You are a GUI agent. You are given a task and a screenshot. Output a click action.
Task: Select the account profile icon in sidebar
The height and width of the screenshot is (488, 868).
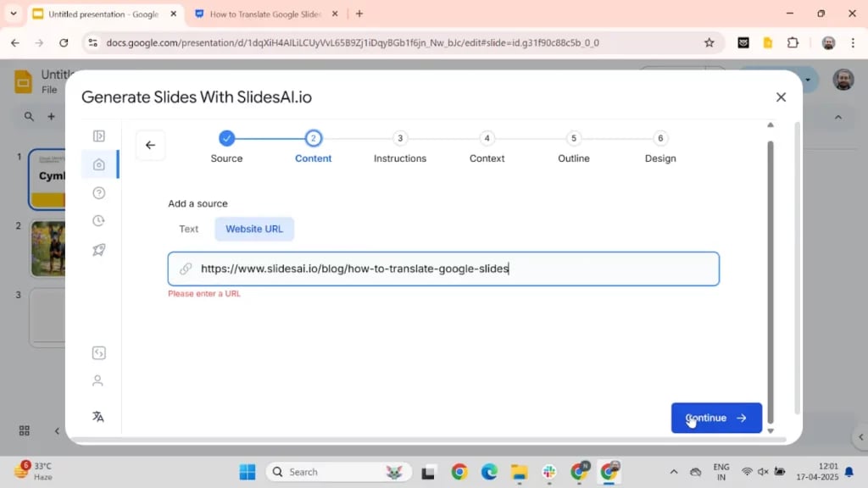coord(99,380)
